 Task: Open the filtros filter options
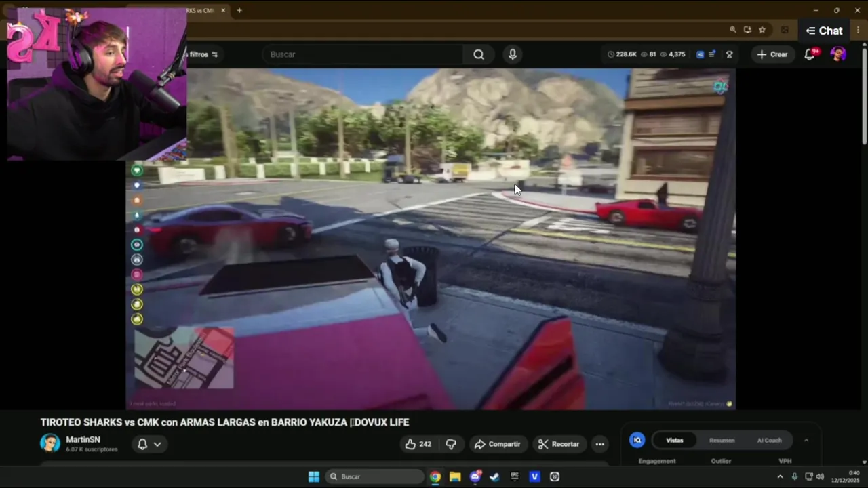(x=203, y=54)
